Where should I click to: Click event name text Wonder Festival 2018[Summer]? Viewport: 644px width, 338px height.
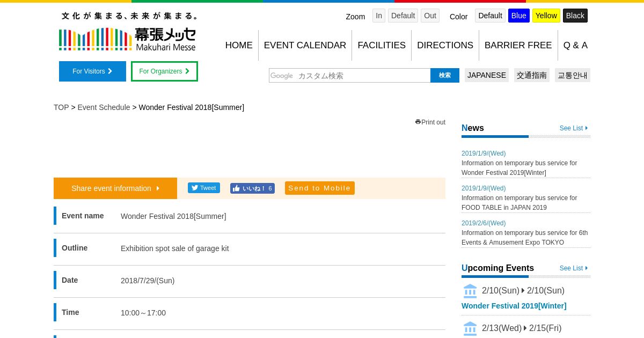click(173, 216)
